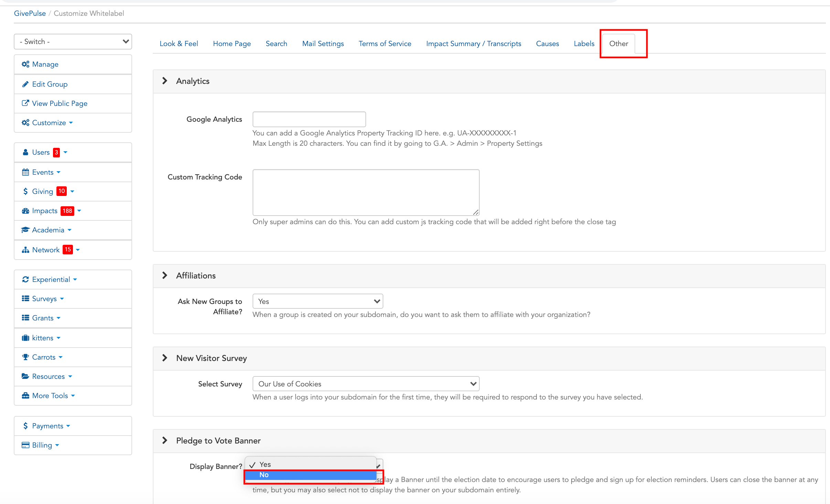Image resolution: width=830 pixels, height=504 pixels.
Task: Expand the Resources caret arrow
Action: click(x=70, y=376)
